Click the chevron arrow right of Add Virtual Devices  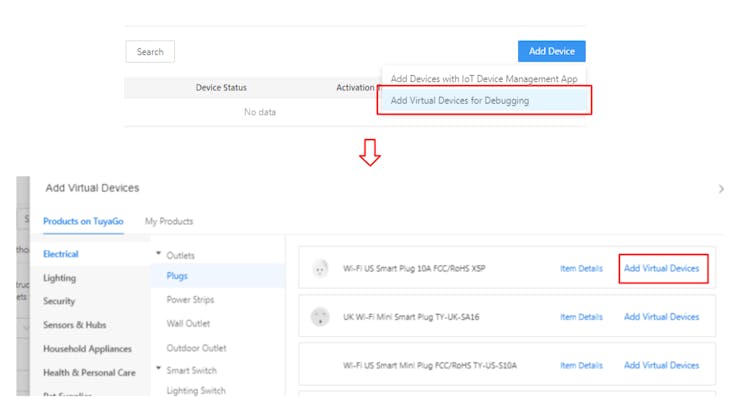tap(722, 188)
